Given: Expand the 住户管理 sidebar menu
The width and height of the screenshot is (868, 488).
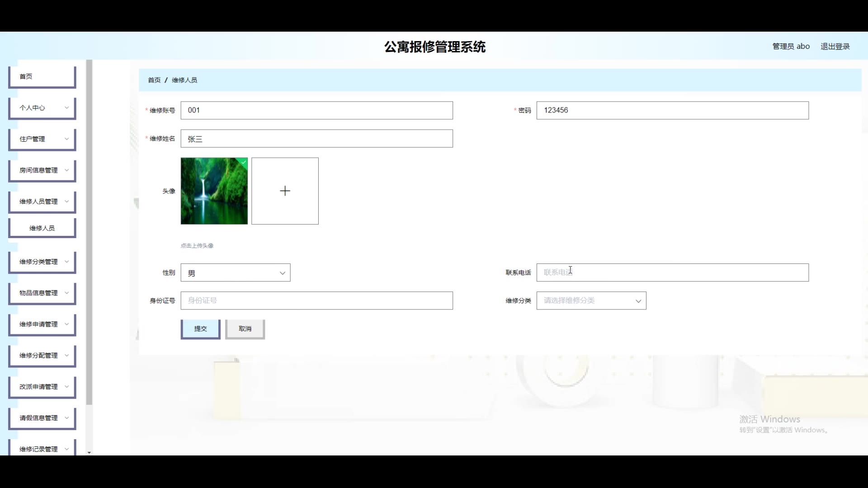Looking at the screenshot, I should coord(42,139).
